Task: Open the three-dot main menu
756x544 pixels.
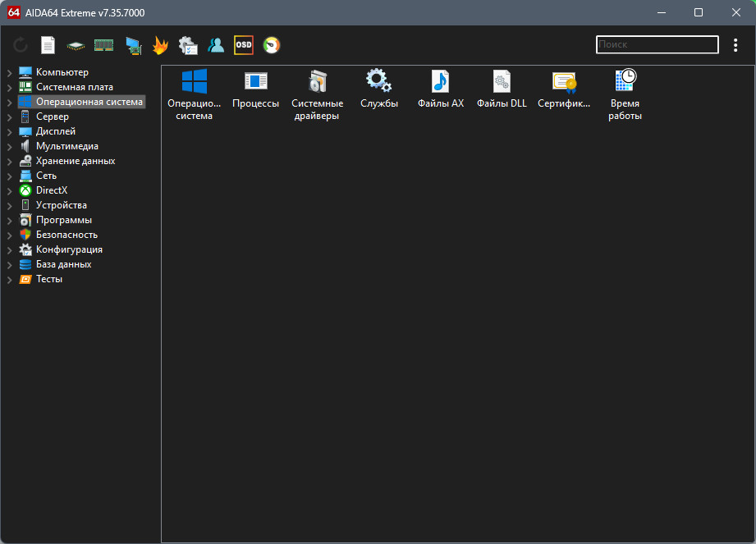Action: click(735, 45)
